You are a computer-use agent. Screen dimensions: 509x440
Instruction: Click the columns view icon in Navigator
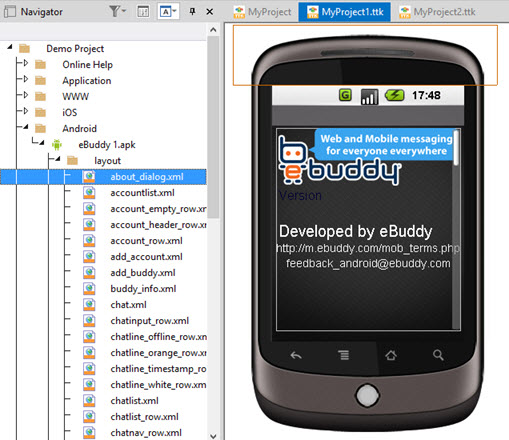coord(143,12)
